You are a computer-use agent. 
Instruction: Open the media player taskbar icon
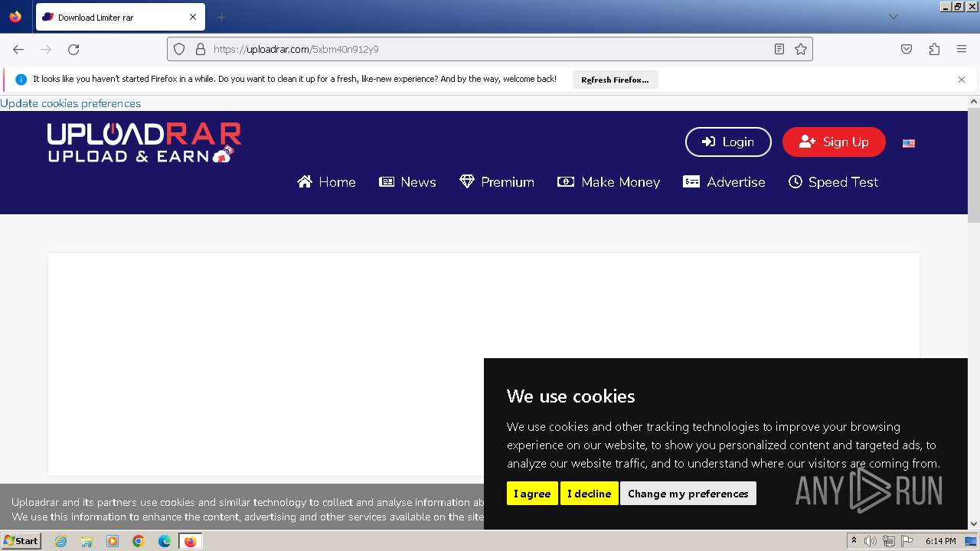113,541
